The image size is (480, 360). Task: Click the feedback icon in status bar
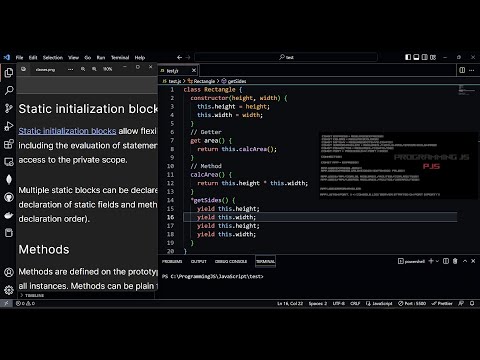pyautogui.click(x=461, y=303)
